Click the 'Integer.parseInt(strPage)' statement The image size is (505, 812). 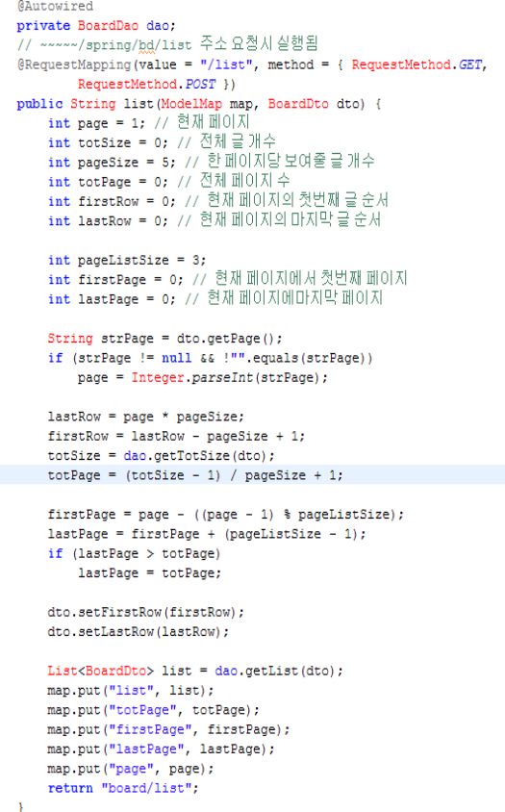[203, 377]
